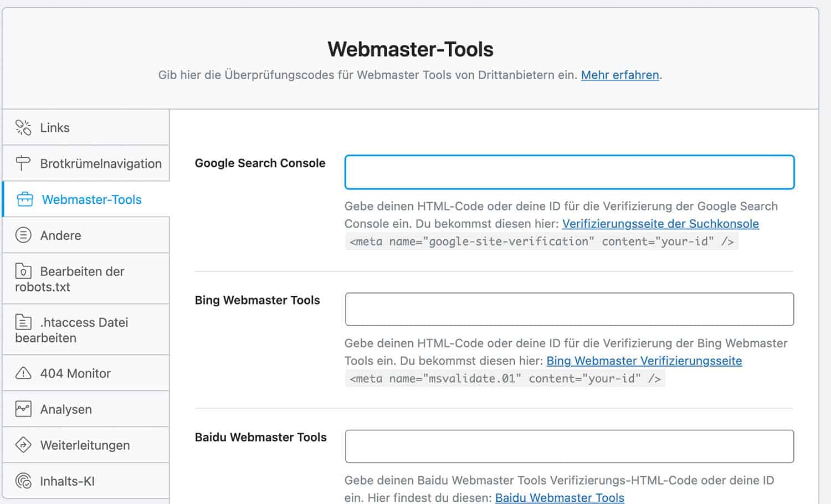This screenshot has width=831, height=504.
Task: Follow the Mehr erfahren link
Action: click(620, 75)
